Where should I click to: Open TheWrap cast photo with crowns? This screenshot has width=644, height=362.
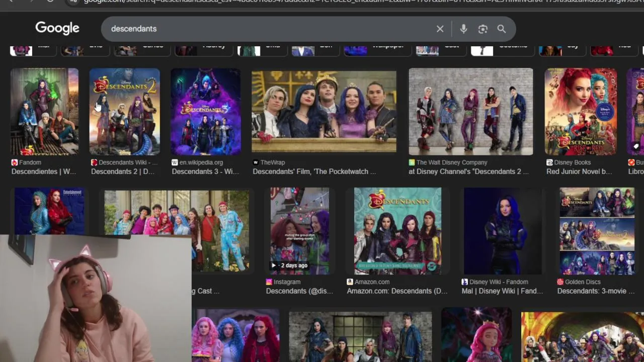324,112
